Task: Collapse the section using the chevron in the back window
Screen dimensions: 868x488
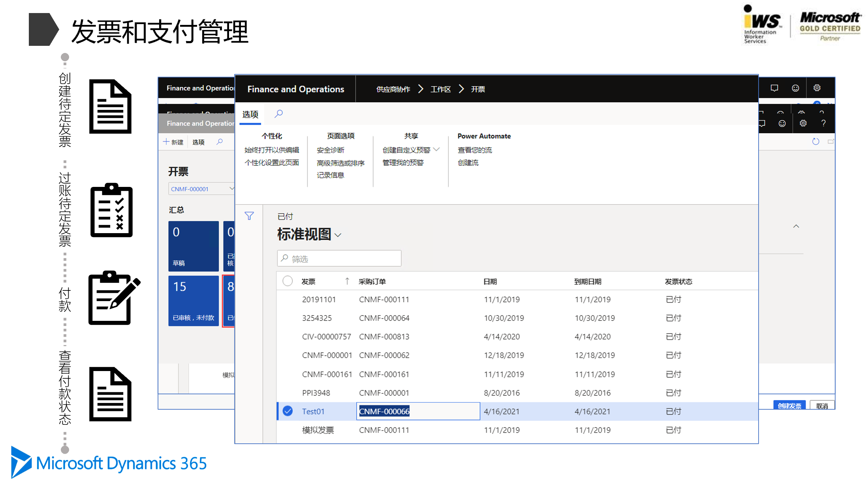Action: click(796, 226)
